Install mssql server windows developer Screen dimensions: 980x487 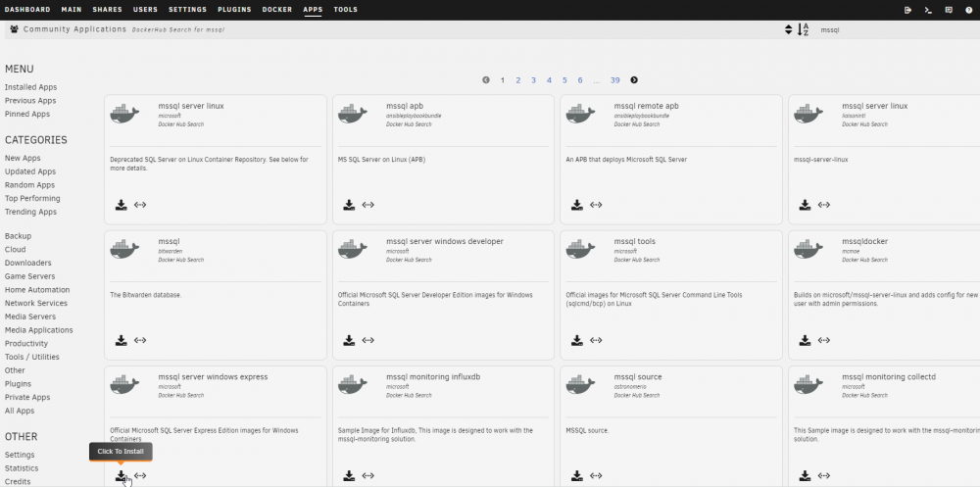click(x=350, y=340)
